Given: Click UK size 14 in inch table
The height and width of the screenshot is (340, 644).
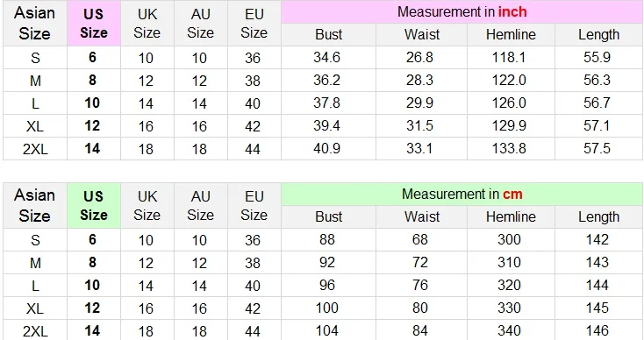Looking at the screenshot, I should [146, 103].
